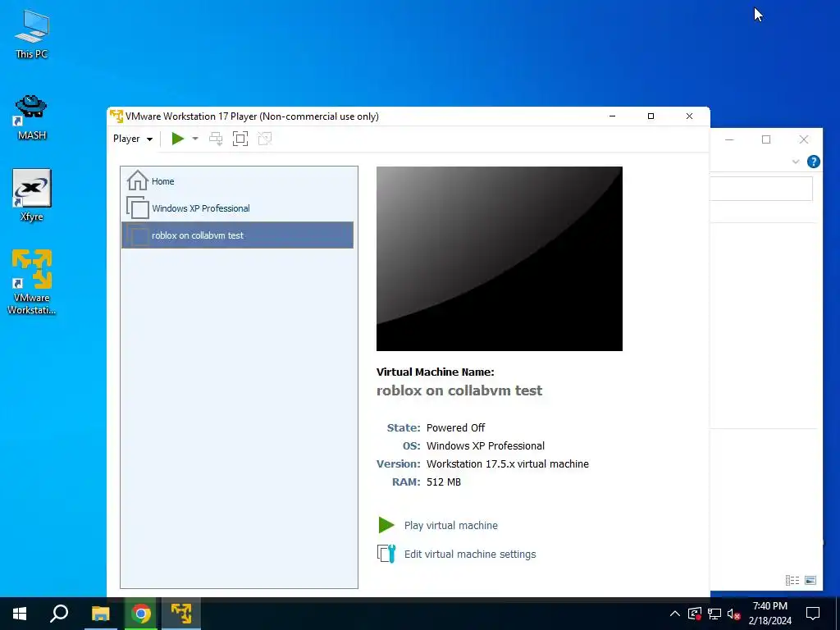Open File Explorer from the taskbar
840x630 pixels.
[x=100, y=614]
